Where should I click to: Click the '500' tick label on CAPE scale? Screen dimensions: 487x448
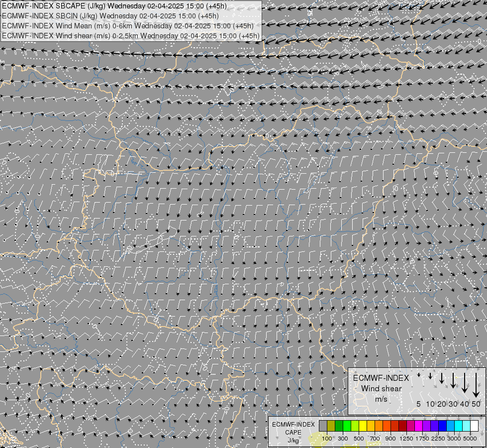pyautogui.click(x=359, y=439)
